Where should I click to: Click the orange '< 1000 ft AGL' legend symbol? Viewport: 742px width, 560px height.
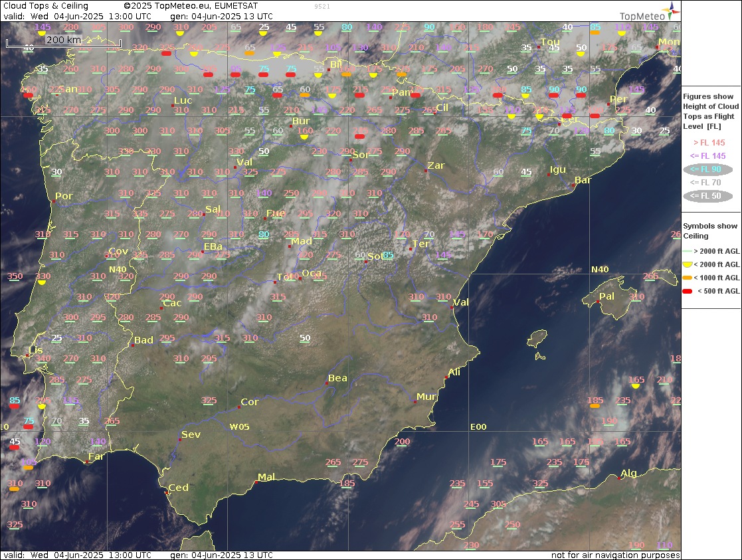click(687, 278)
